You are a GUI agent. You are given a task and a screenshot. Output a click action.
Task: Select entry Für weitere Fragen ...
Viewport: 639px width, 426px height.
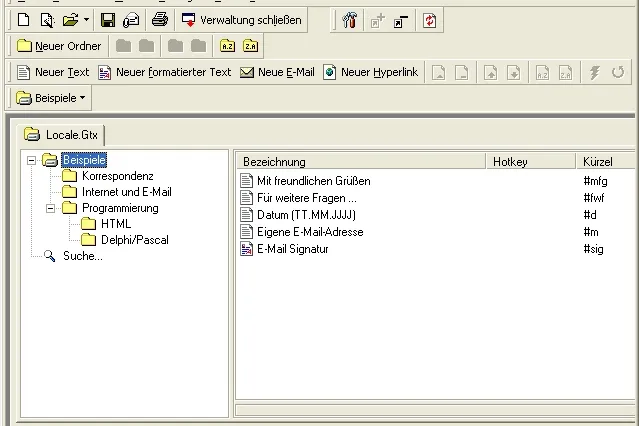coord(306,198)
